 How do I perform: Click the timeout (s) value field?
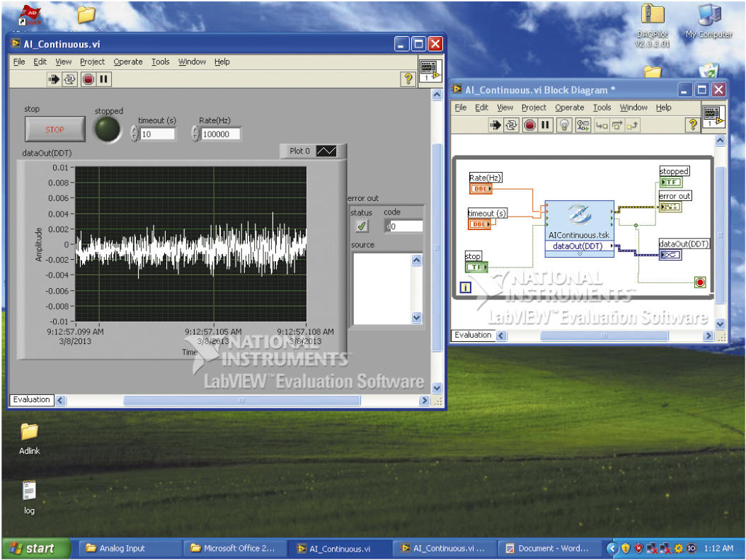point(157,135)
